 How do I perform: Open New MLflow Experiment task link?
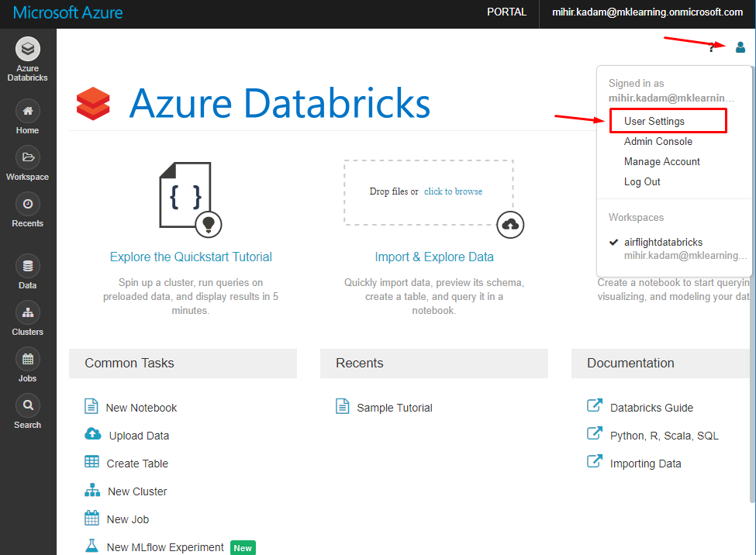point(165,548)
